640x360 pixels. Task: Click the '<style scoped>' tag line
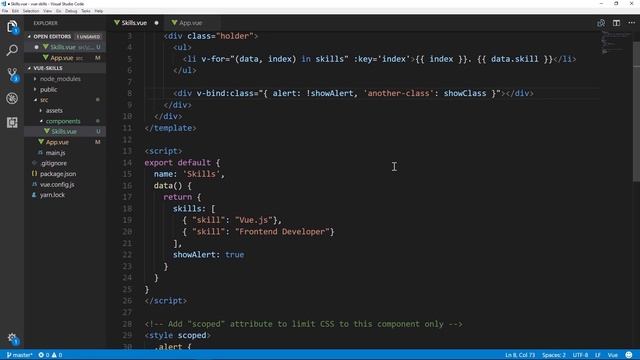178,335
